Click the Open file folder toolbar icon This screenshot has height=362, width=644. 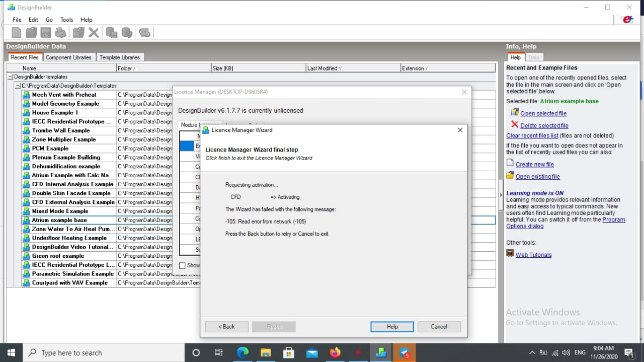pos(32,33)
